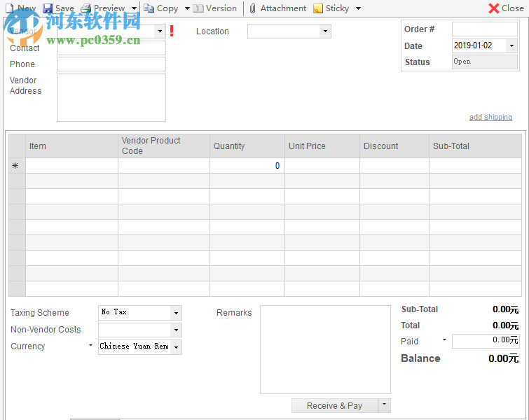
Task: Click the Version text label in the toolbar
Action: click(221, 8)
